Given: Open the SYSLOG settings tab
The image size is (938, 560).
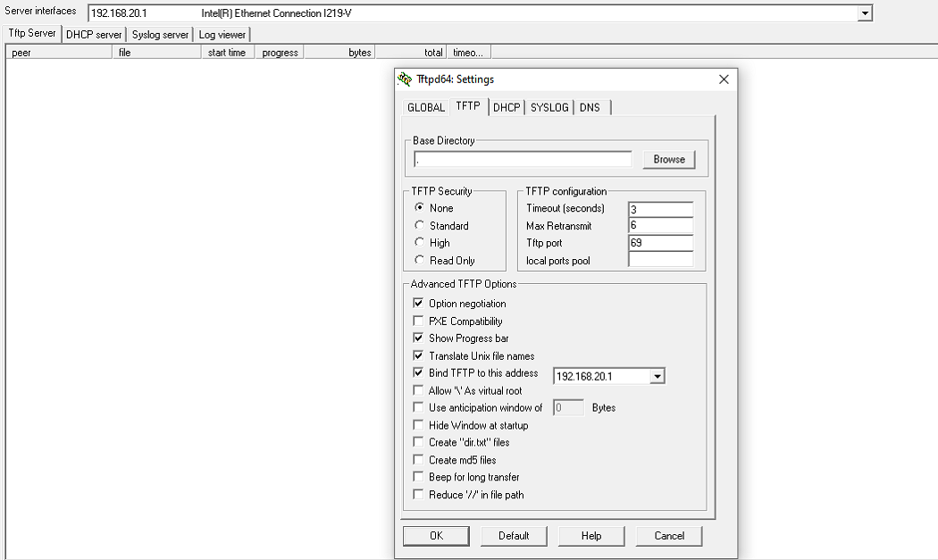Looking at the screenshot, I should point(549,107).
